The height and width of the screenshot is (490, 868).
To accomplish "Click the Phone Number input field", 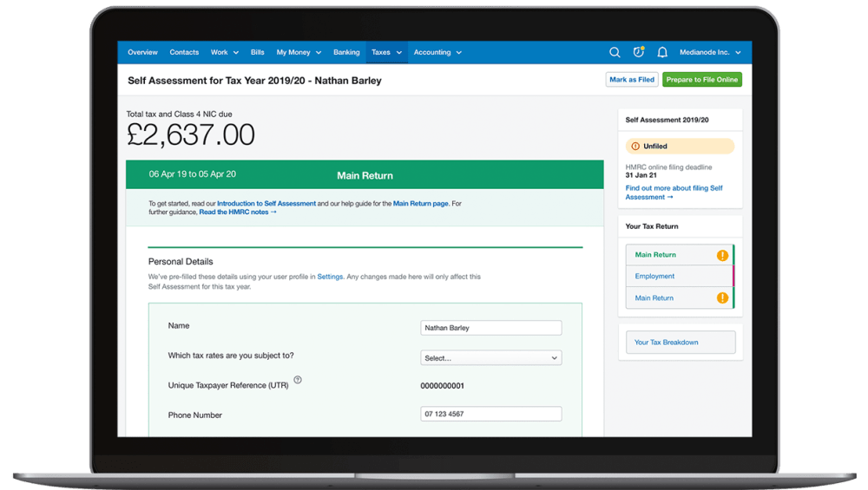I will [x=491, y=414].
